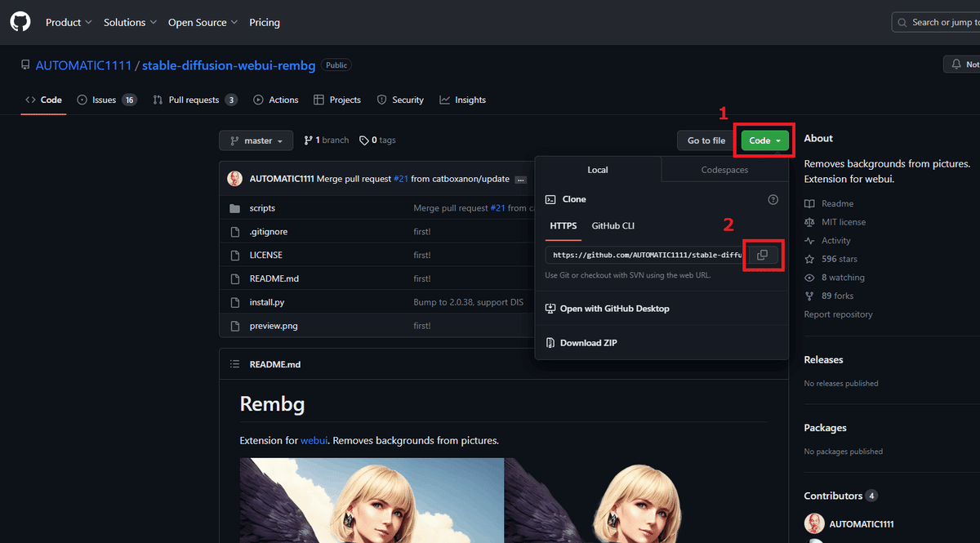Click Download ZIP
The image size is (980, 543).
click(x=581, y=343)
